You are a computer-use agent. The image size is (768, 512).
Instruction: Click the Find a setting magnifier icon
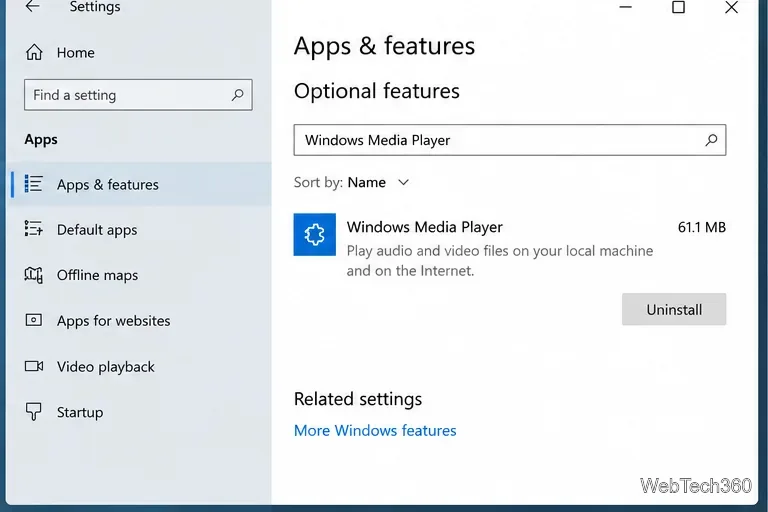point(238,95)
